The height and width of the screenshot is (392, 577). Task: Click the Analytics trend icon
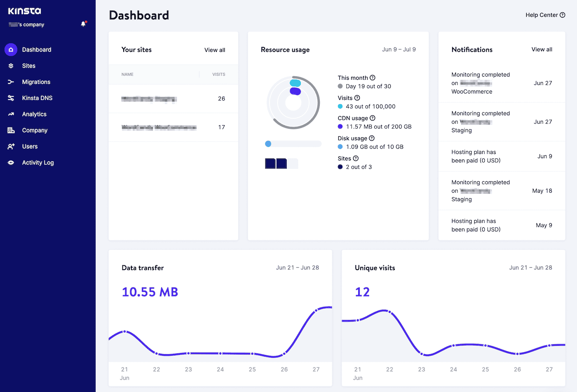(x=10, y=114)
